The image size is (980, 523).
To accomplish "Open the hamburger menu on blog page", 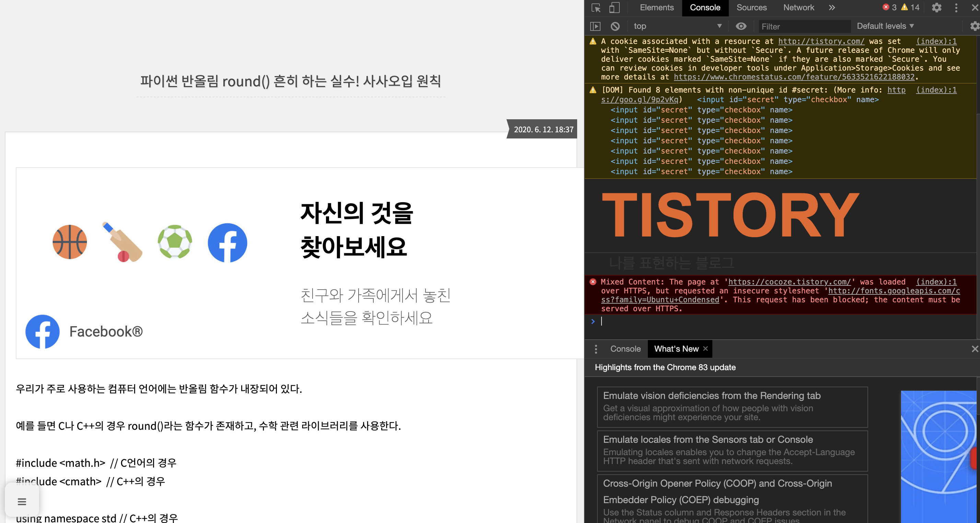I will [22, 502].
